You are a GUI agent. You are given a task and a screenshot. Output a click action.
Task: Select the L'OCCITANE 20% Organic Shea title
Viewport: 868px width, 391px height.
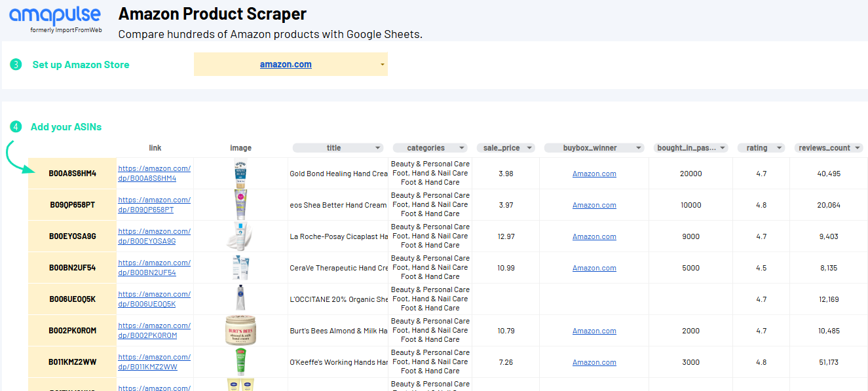(339, 299)
